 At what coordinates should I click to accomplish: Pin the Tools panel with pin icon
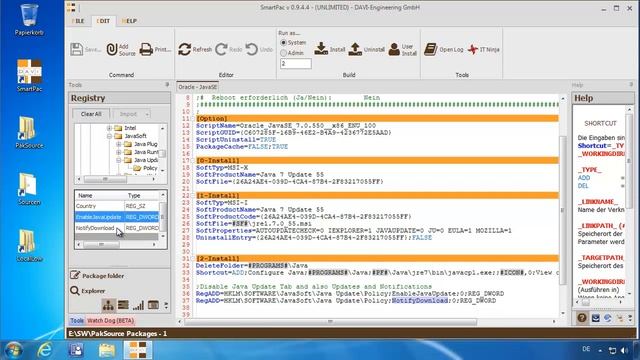click(167, 84)
